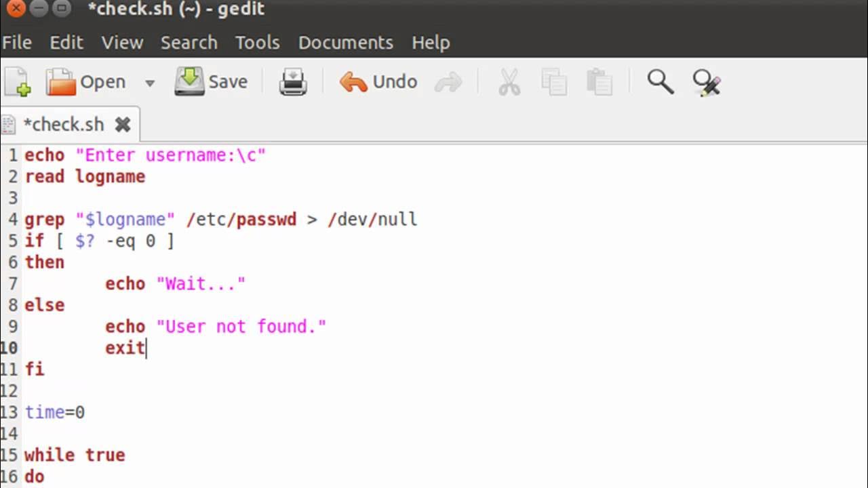
Task: Open the Documents menu
Action: (x=345, y=42)
